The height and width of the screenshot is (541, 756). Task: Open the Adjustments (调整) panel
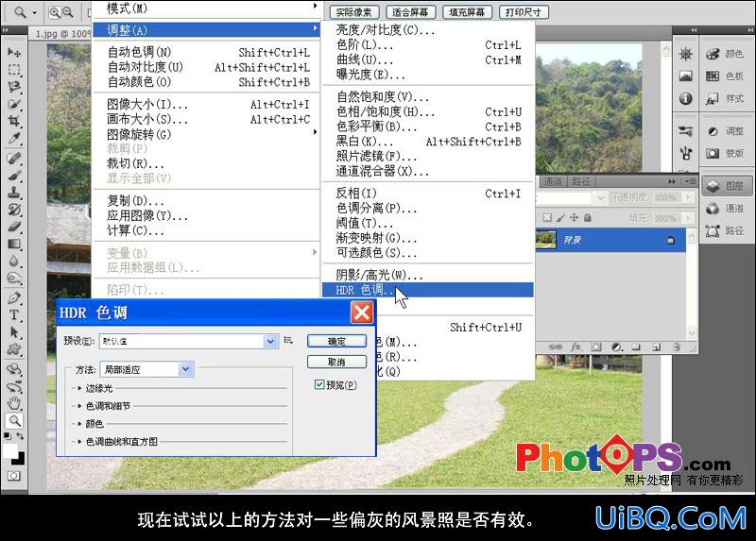(726, 131)
